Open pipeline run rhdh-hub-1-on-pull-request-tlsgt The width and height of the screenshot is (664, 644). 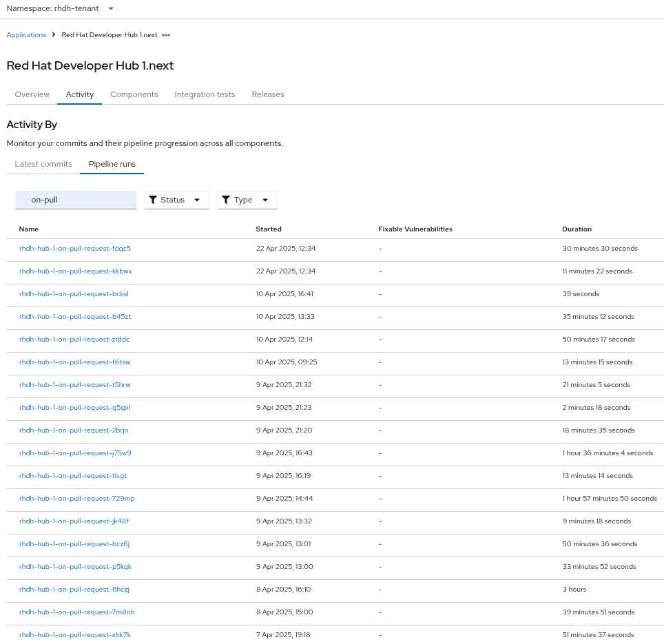coord(73,476)
